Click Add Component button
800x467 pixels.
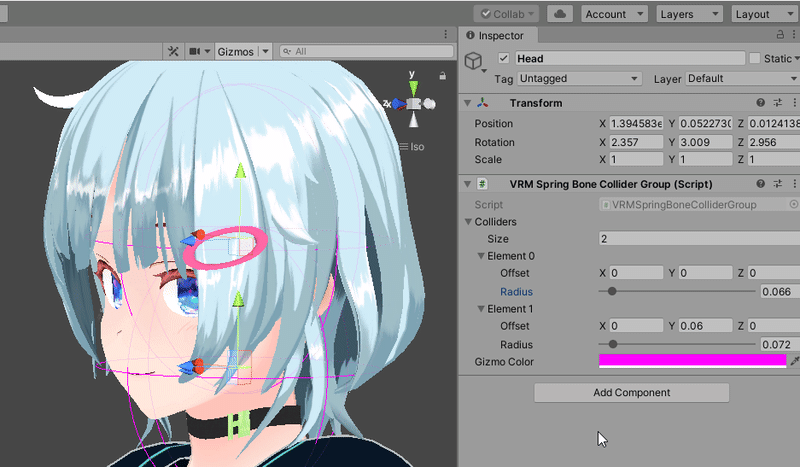point(632,392)
